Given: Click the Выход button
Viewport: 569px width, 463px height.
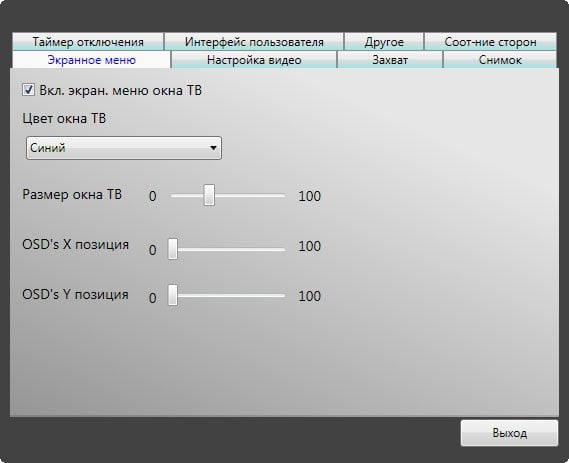Looking at the screenshot, I should pos(509,433).
